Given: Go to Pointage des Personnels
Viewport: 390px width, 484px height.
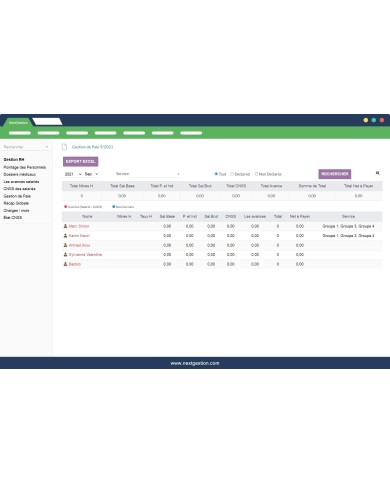Looking at the screenshot, I should (25, 167).
